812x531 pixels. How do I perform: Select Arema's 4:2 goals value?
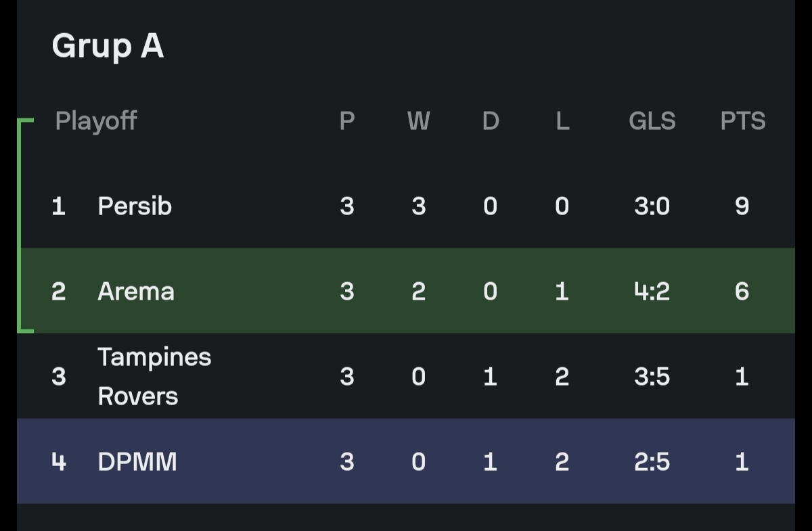[x=652, y=291]
